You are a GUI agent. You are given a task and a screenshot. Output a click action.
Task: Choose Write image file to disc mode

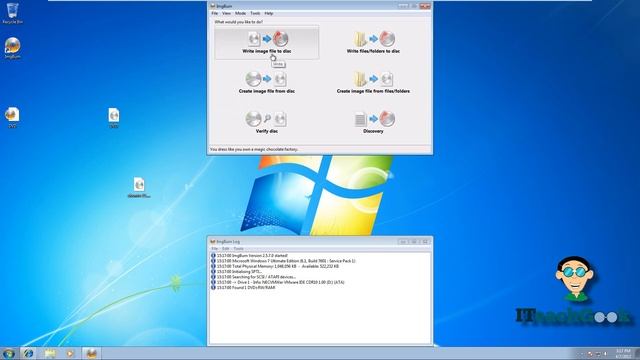tap(267, 42)
